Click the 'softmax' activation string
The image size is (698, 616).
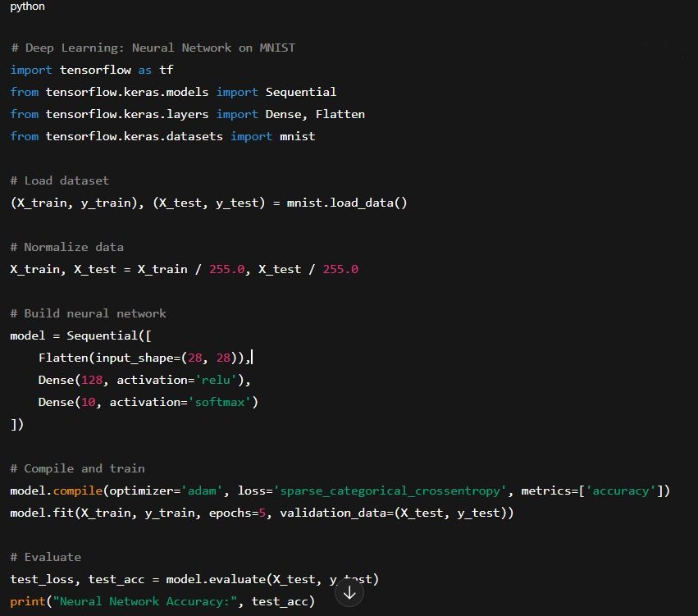tap(220, 403)
